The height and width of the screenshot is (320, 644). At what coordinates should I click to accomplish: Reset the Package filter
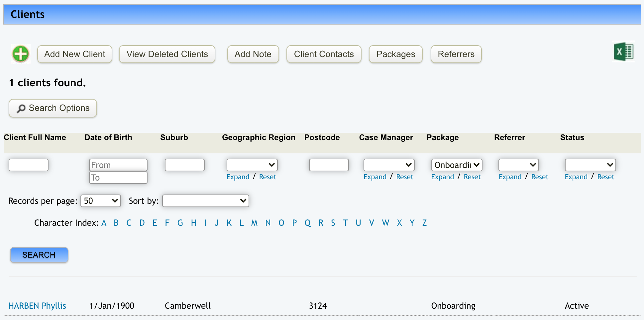click(472, 177)
